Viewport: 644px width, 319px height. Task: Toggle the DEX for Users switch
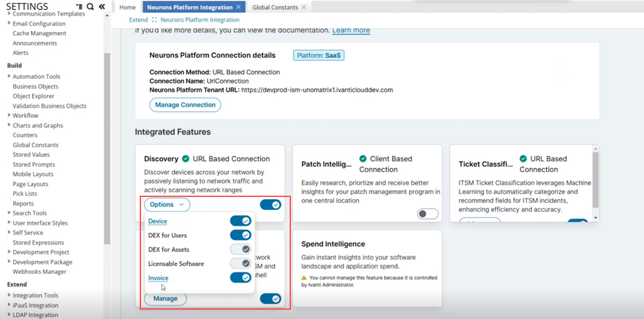coord(241,235)
